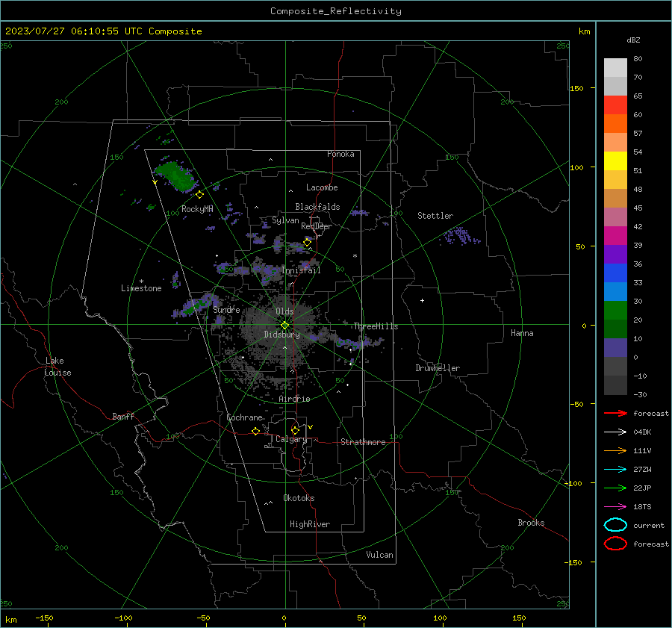Pick the magenta swatch in dBZ legend

(615, 236)
